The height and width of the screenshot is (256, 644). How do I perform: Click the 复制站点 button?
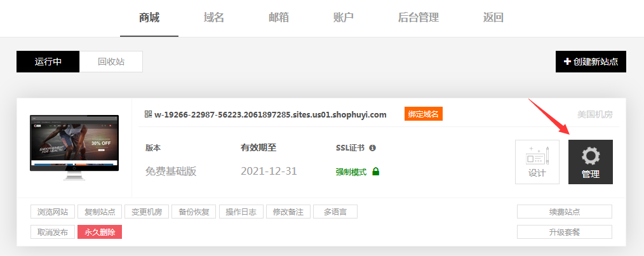[x=100, y=212]
